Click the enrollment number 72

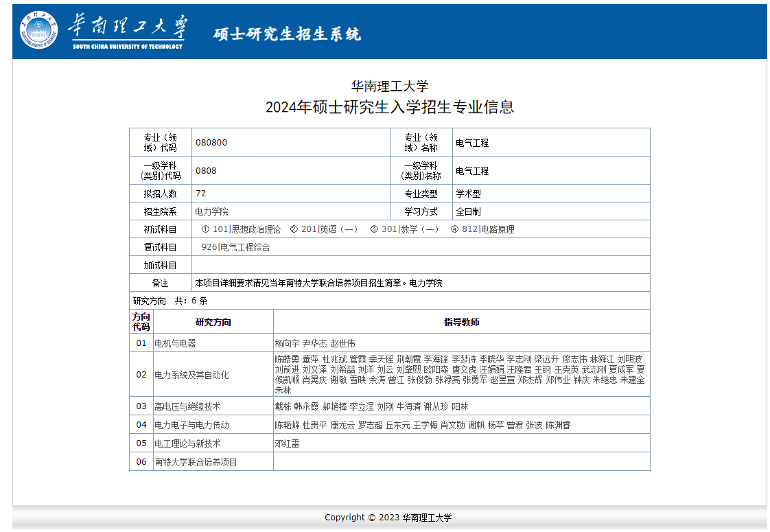201,194
